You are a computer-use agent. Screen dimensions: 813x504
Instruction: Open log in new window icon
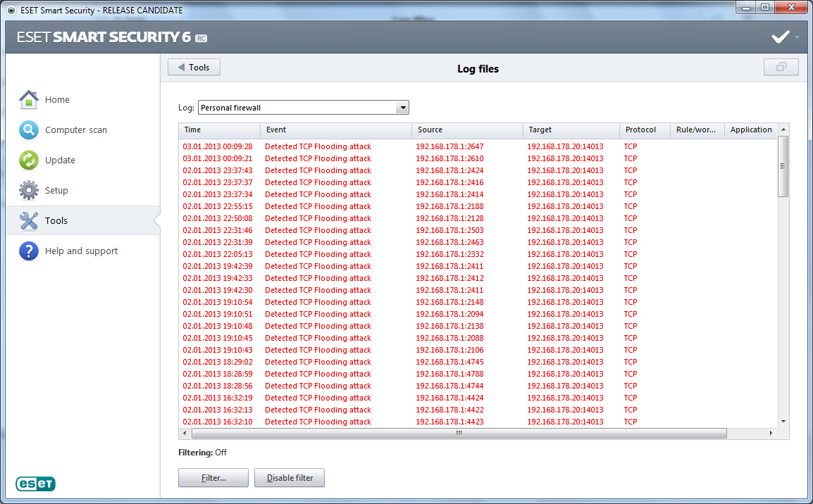[781, 68]
